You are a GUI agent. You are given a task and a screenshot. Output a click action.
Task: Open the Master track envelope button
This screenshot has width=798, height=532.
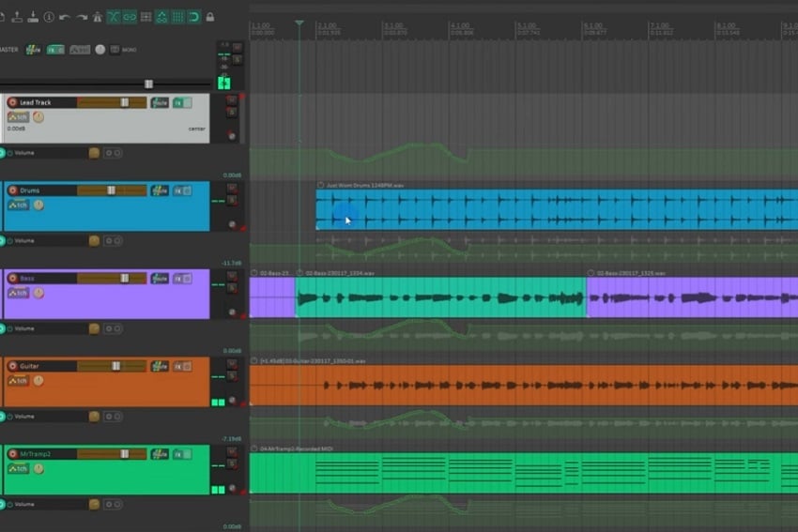point(80,50)
